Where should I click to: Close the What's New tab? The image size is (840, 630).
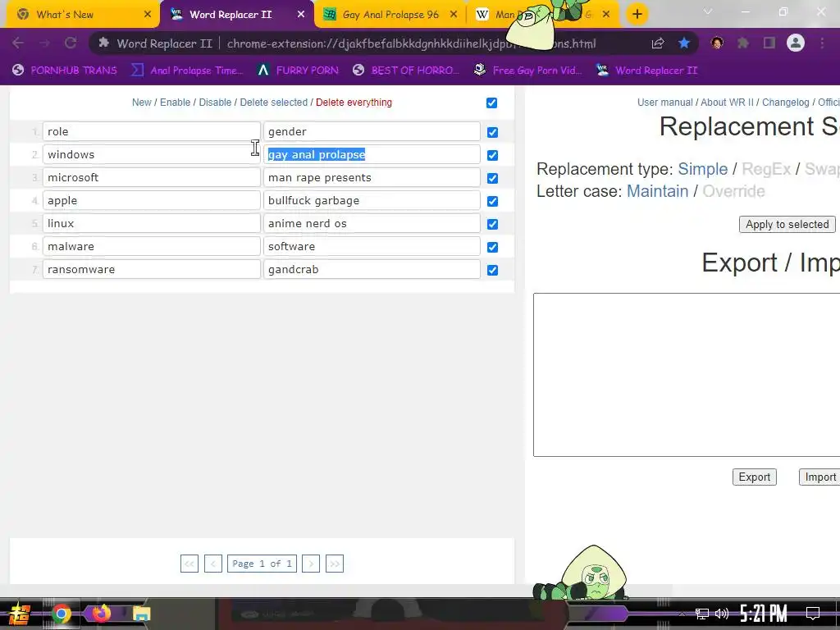click(x=148, y=15)
